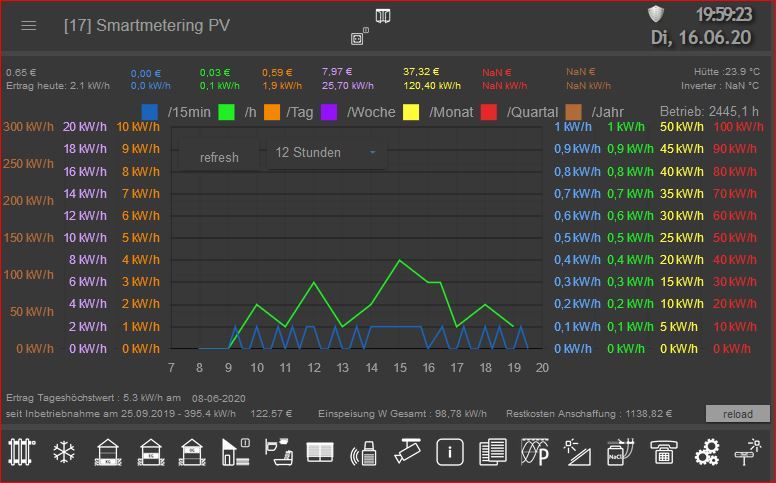Toggle the blue /15min series swatch
This screenshot has height=483, width=776.
point(149,112)
